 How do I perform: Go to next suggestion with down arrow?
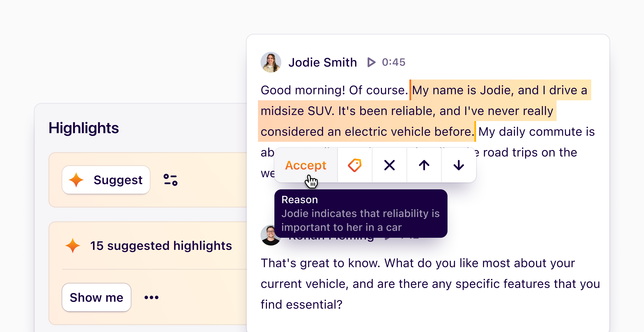pyautogui.click(x=458, y=165)
